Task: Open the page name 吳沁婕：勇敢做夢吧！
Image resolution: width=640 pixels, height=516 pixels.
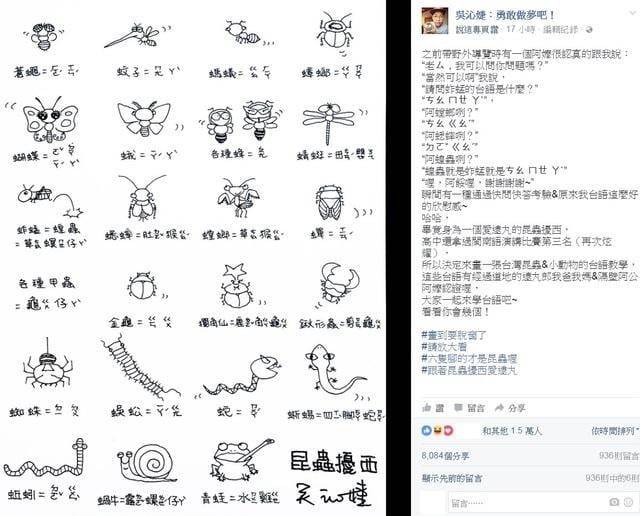Action: (505, 16)
